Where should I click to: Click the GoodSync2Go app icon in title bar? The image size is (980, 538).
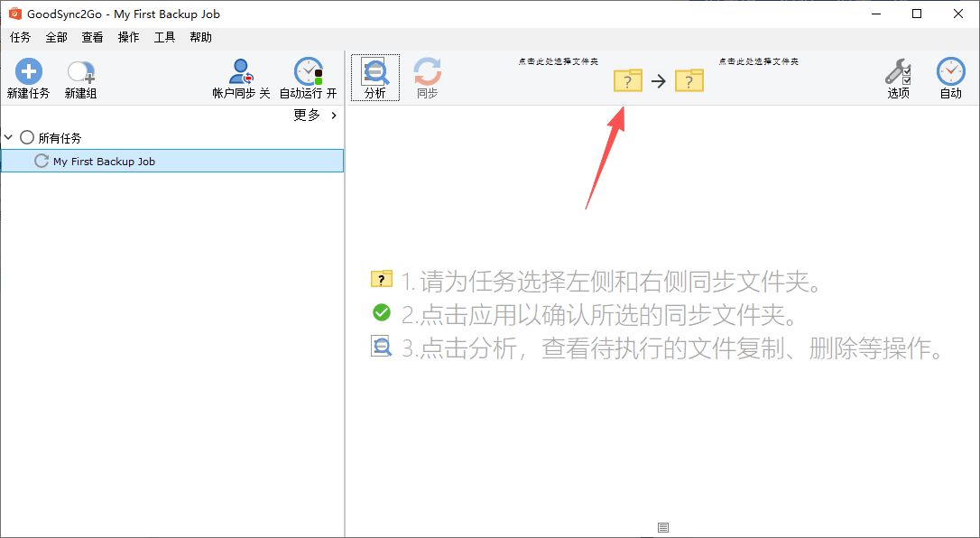pyautogui.click(x=15, y=14)
